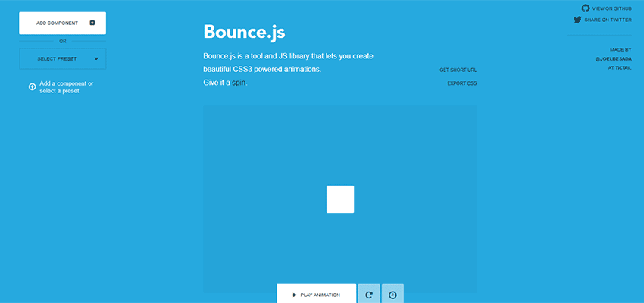Open the @JOELBESADA profile link
This screenshot has width=644, height=303.
(x=613, y=59)
